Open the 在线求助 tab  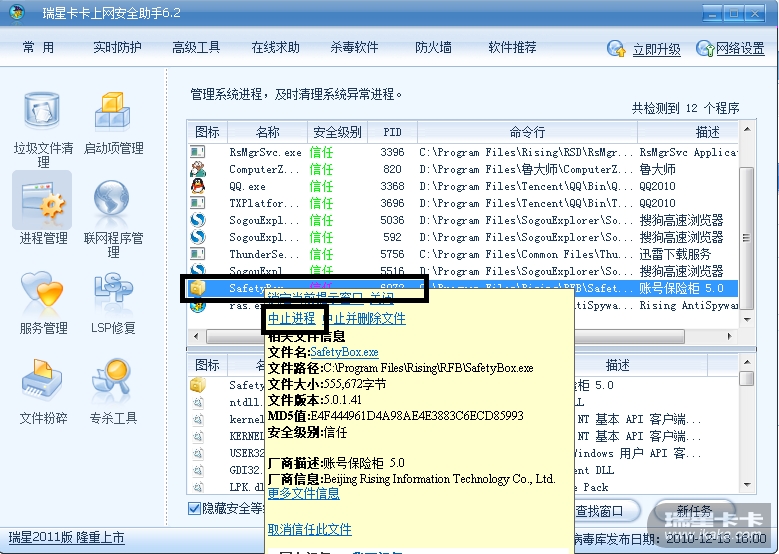pos(275,47)
